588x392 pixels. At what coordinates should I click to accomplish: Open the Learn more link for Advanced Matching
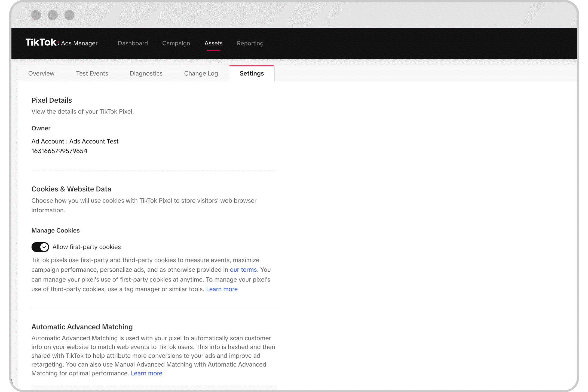[x=146, y=373]
